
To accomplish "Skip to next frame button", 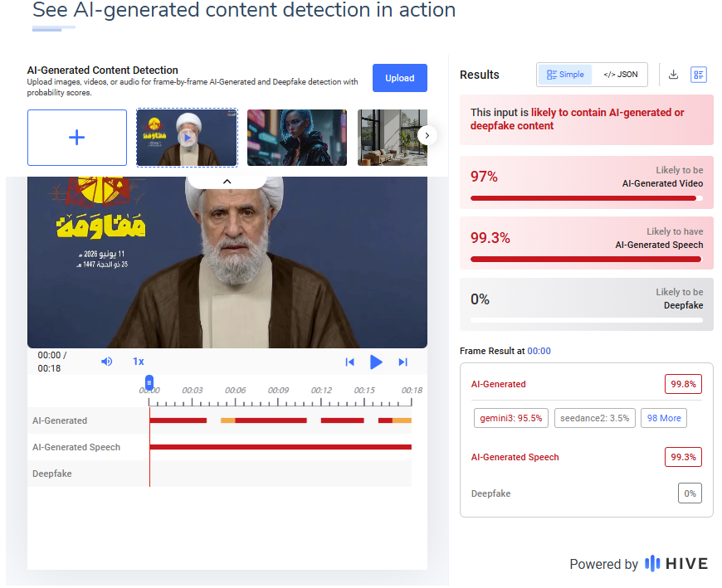I will click(x=402, y=362).
